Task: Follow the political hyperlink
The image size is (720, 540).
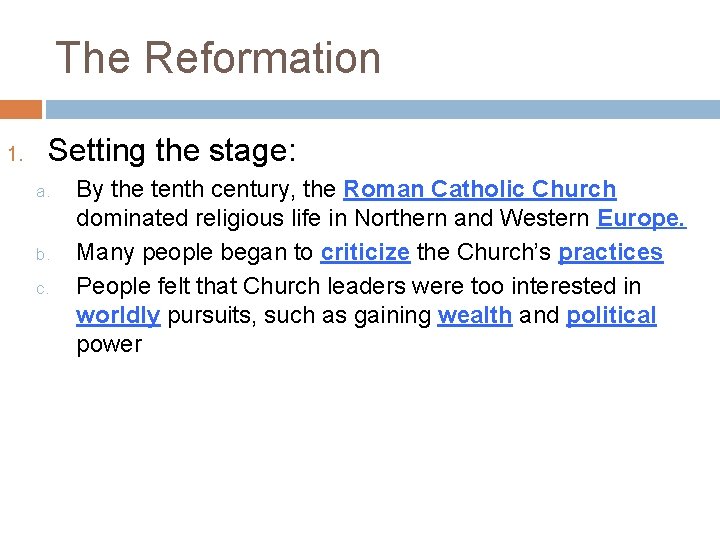Action: click(611, 316)
